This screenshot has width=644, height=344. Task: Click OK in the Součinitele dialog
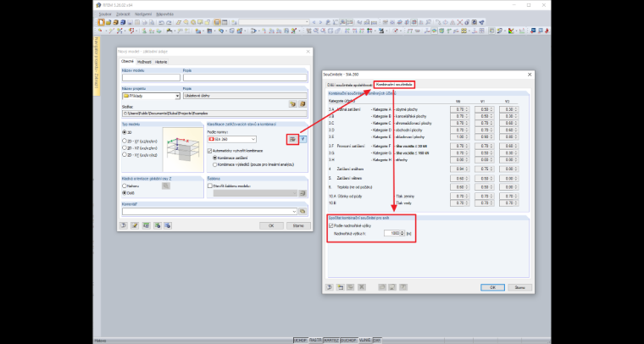tap(492, 287)
